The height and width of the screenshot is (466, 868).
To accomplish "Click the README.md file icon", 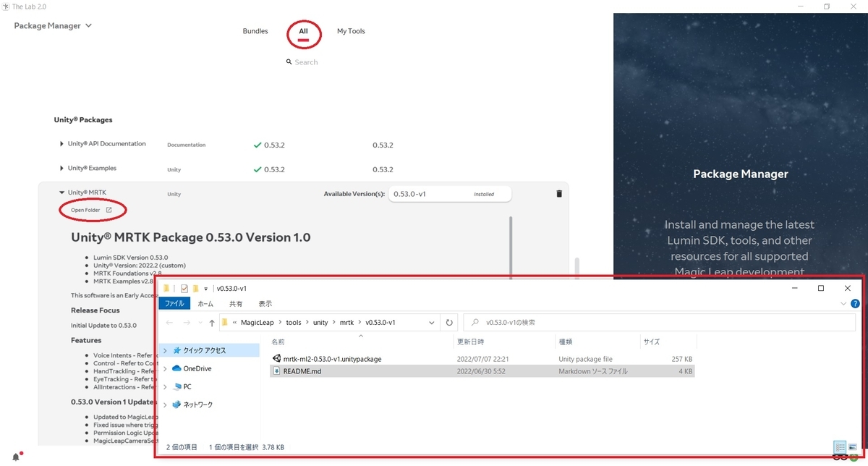I will tap(276, 371).
